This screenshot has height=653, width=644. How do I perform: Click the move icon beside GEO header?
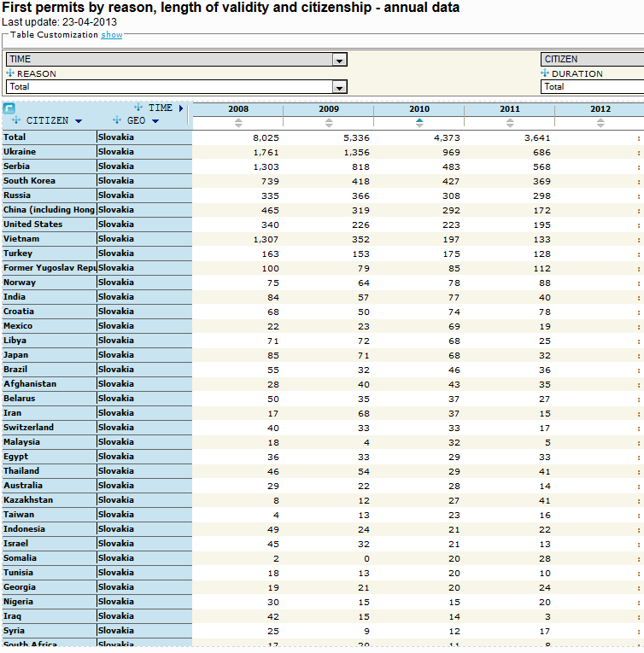click(117, 120)
